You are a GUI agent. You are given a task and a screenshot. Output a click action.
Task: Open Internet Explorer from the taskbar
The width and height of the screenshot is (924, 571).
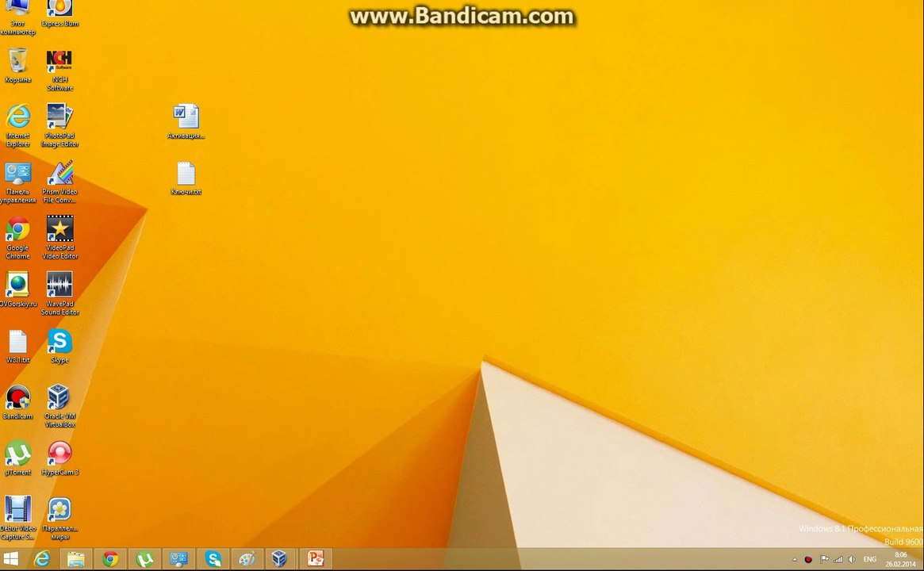pyautogui.click(x=42, y=558)
